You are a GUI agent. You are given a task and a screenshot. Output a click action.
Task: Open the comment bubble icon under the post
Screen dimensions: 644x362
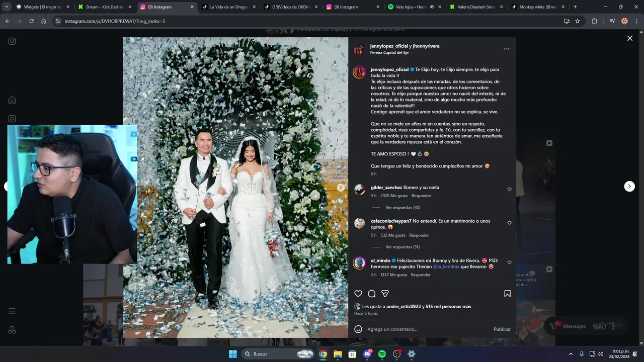coord(372,294)
